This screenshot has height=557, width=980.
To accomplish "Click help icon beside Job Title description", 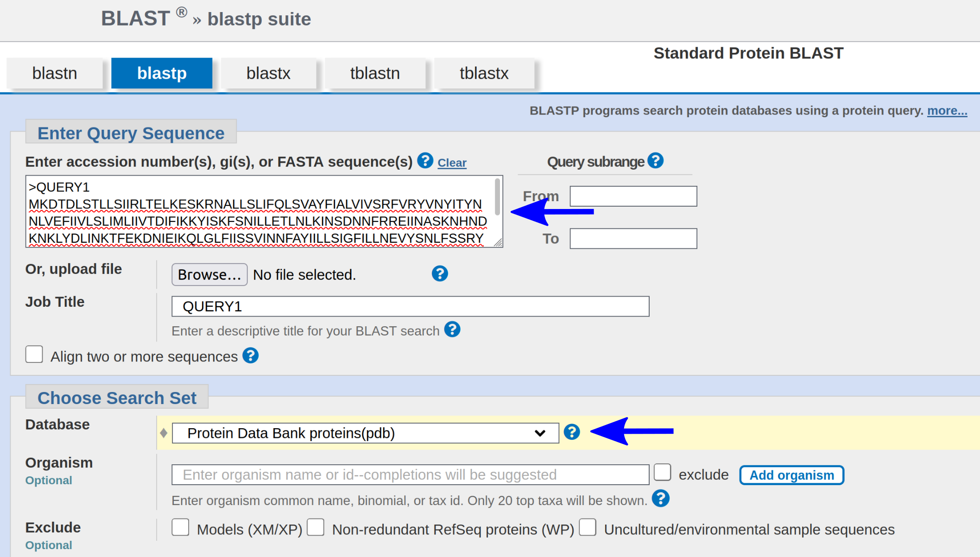I will [x=452, y=330].
